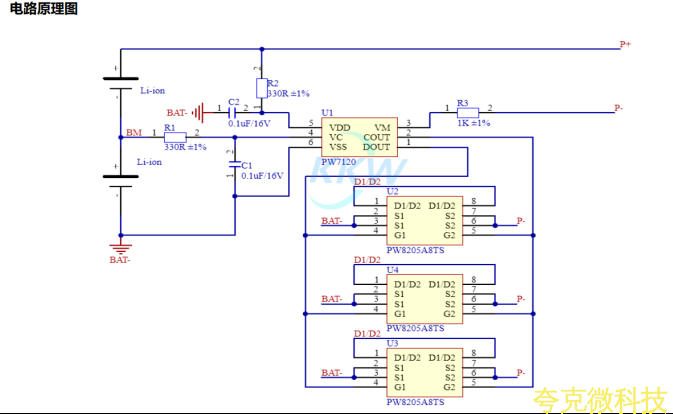Select the U2 designator
Image resolution: width=673 pixels, height=414 pixels.
tap(392, 191)
